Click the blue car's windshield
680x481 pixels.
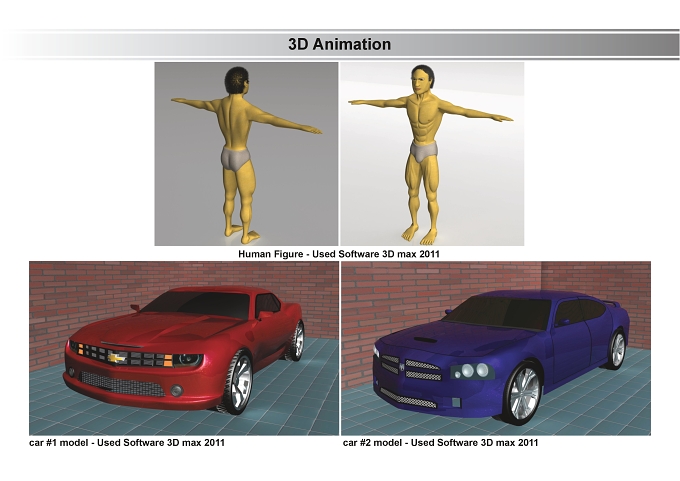click(499, 312)
